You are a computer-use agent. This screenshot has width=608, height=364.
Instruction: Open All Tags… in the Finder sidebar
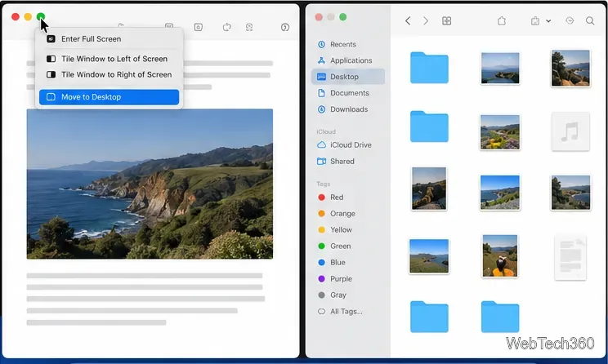(x=348, y=311)
